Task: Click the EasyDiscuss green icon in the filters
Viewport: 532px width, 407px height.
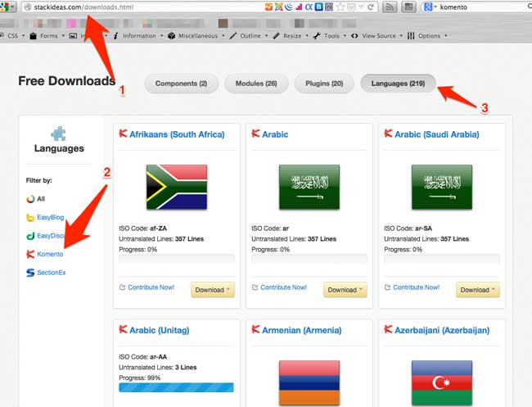Action: pyautogui.click(x=30, y=236)
